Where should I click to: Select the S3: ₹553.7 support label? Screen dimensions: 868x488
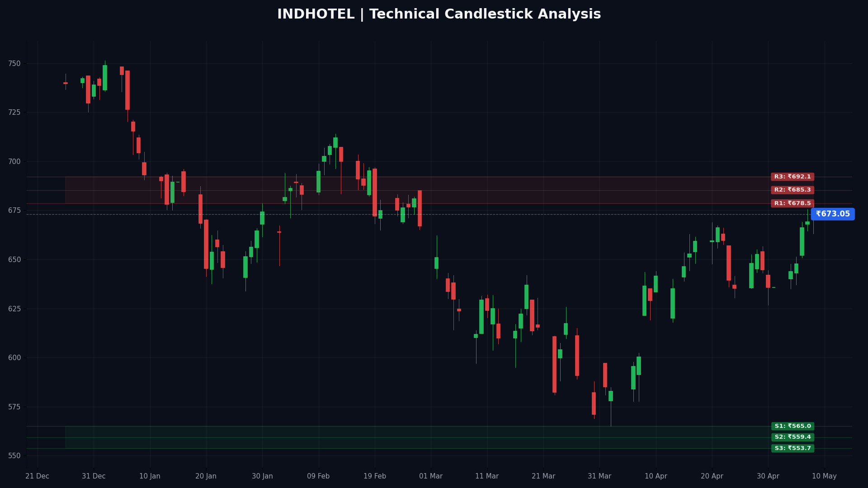793,448
